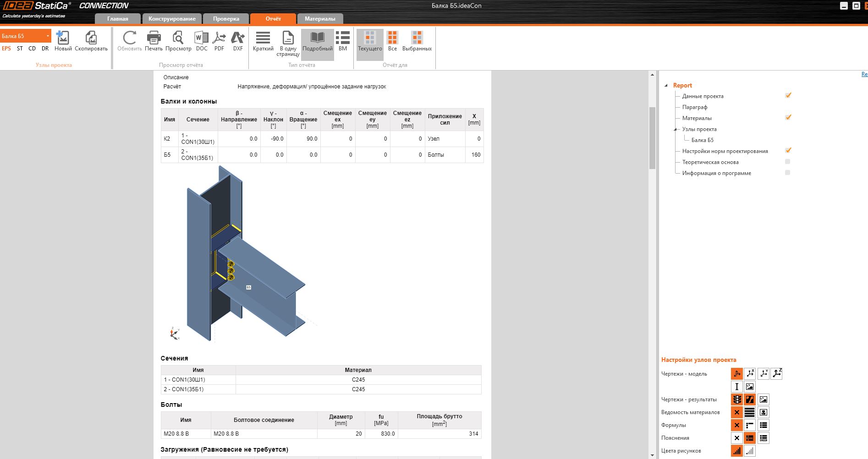Select the CD analysis type
The image size is (868, 459).
point(32,49)
